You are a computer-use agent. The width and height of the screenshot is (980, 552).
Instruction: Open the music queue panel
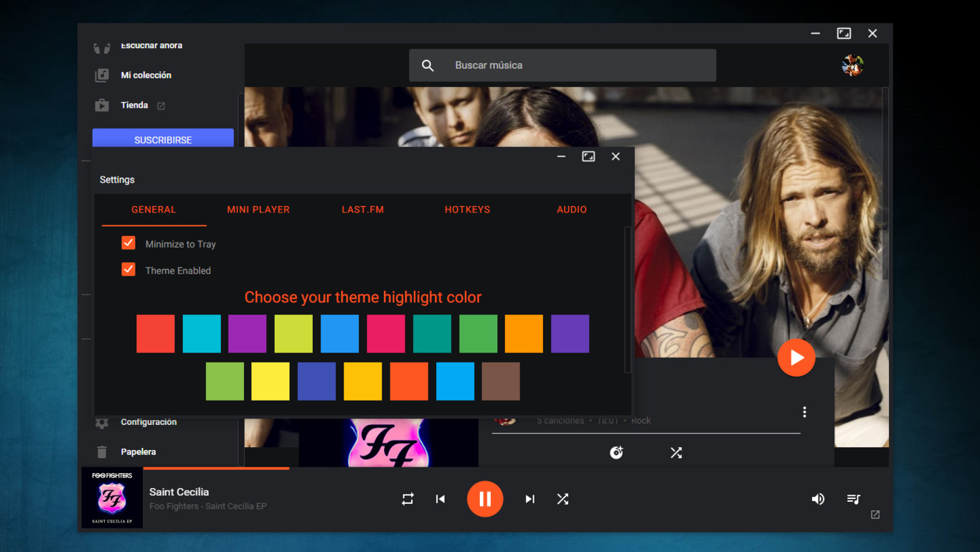pyautogui.click(x=854, y=499)
